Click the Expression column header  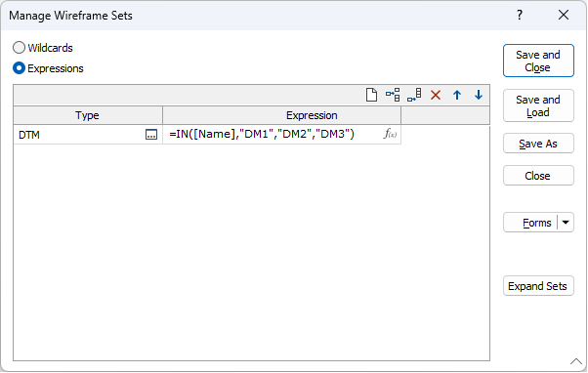click(x=282, y=115)
